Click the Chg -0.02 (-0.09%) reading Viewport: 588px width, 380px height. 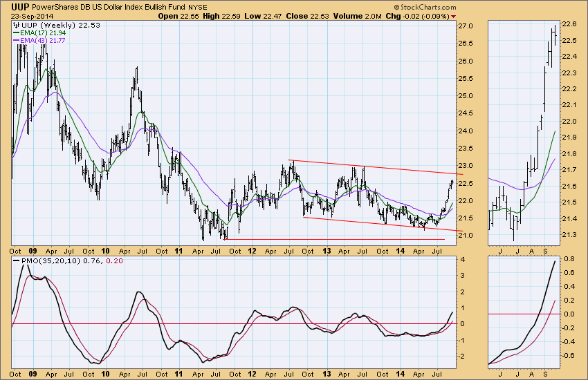[417, 16]
